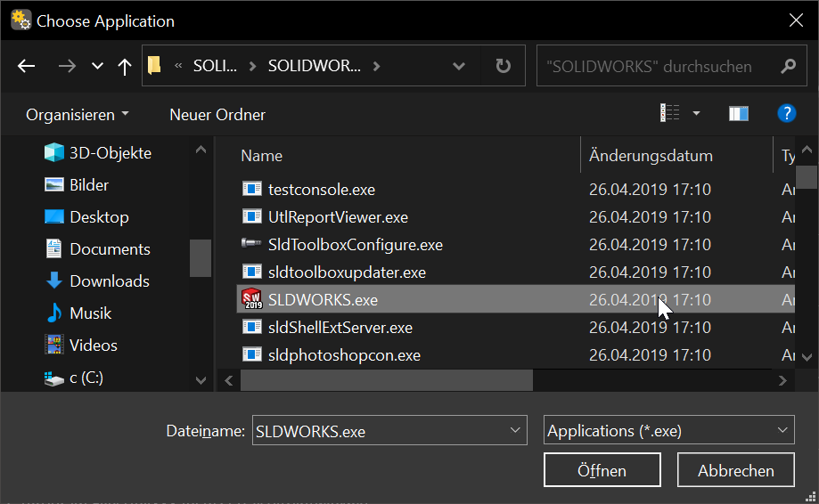Viewport: 819px width, 504px height.
Task: Click file list scroll up arrow
Action: point(807,150)
